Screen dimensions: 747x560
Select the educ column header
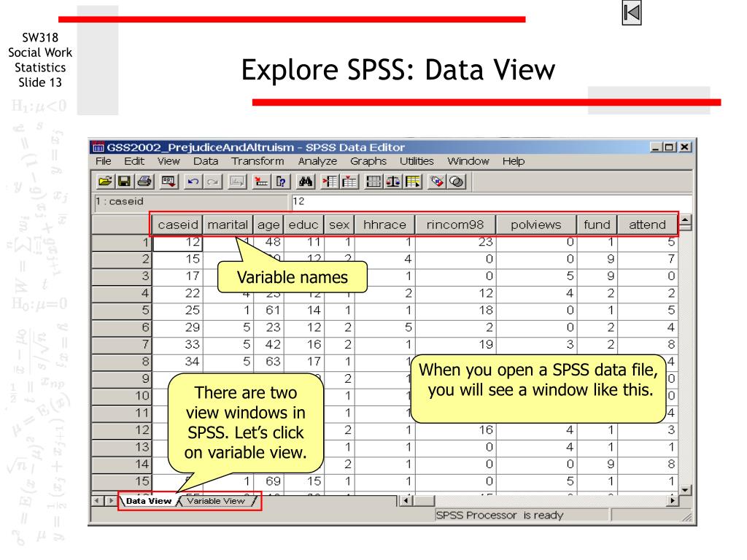pos(303,225)
